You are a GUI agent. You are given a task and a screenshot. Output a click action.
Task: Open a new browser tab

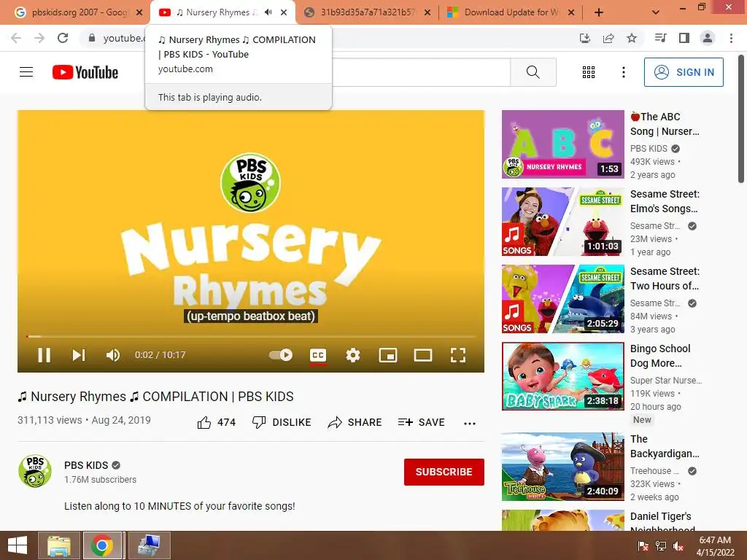(x=599, y=12)
